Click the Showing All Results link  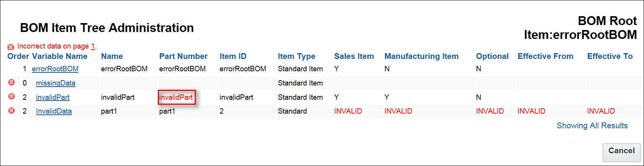coord(592,126)
